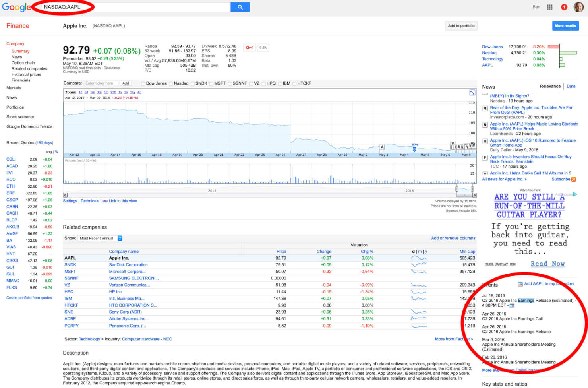Click the P news marker icon
The width and height of the screenshot is (588, 388).
pyautogui.click(x=485, y=157)
